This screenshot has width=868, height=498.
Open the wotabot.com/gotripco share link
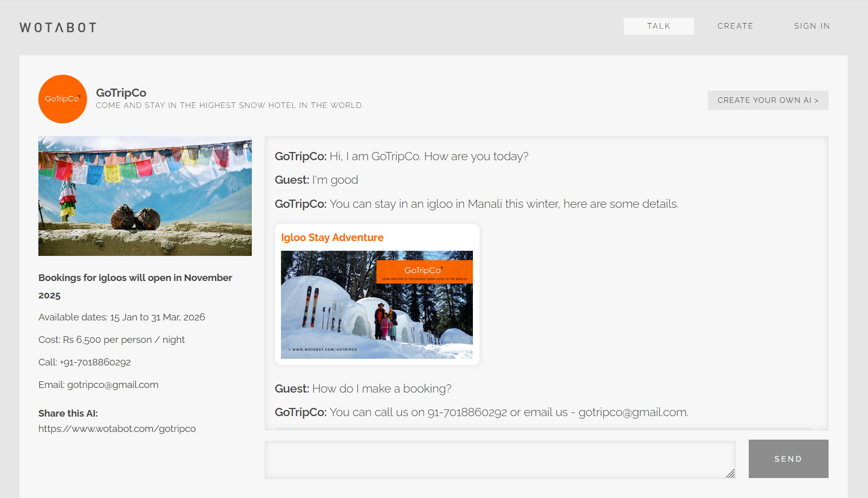tap(117, 429)
